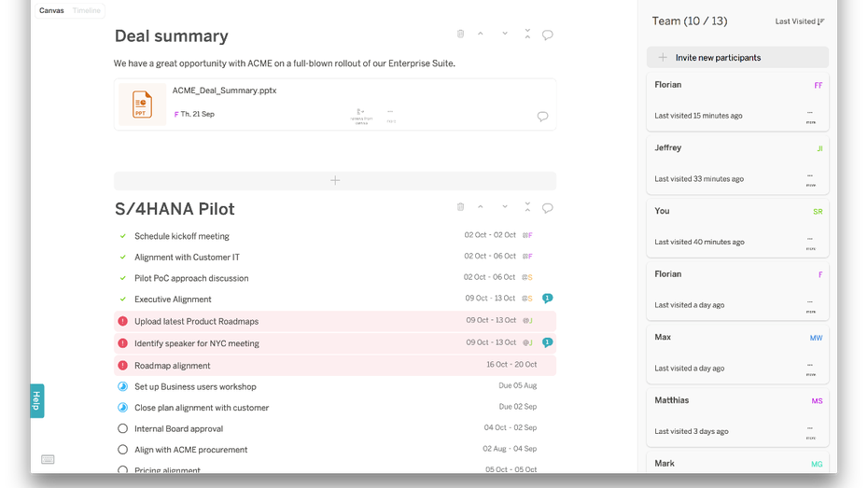Open the ACME_Deal_Summary.pptx file thumbnail

point(142,105)
